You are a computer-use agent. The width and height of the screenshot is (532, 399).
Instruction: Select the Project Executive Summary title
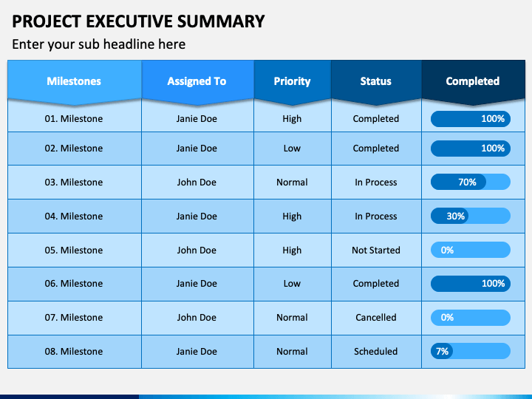click(138, 21)
